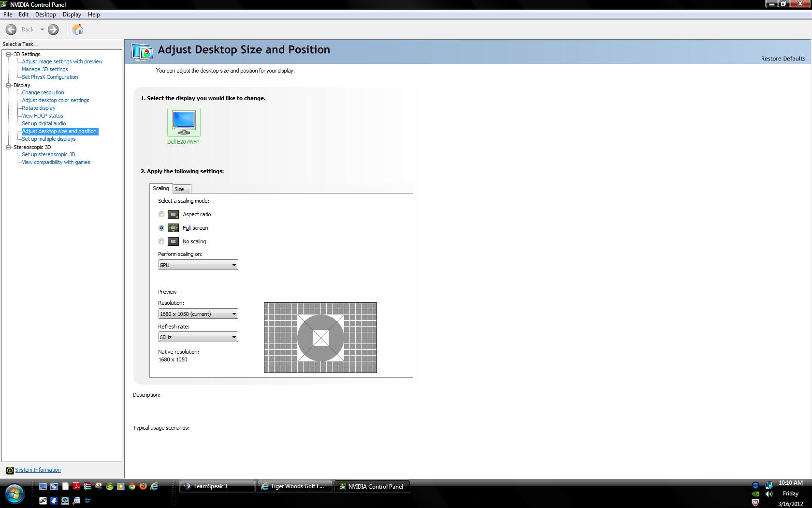Open Adjust desktop color settings
812x508 pixels.
click(56, 100)
